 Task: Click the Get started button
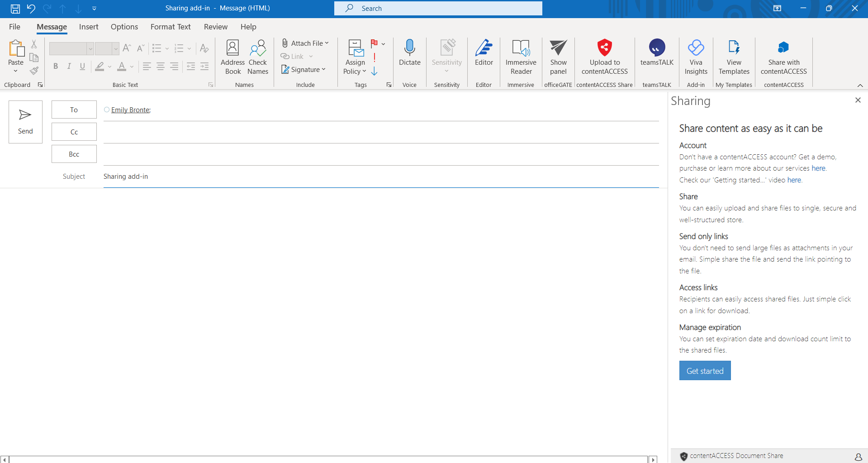[x=705, y=371]
